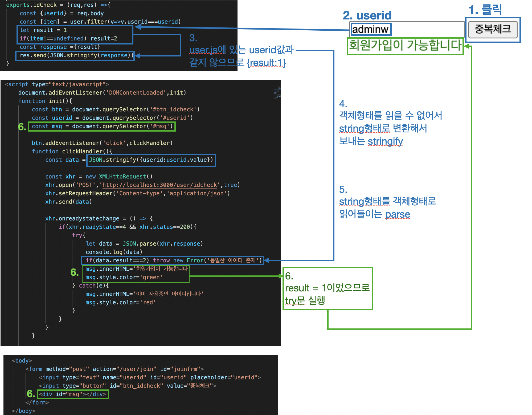The image size is (532, 415).
Task: Click the const msg querySelector('#msg') line
Action: click(102, 126)
